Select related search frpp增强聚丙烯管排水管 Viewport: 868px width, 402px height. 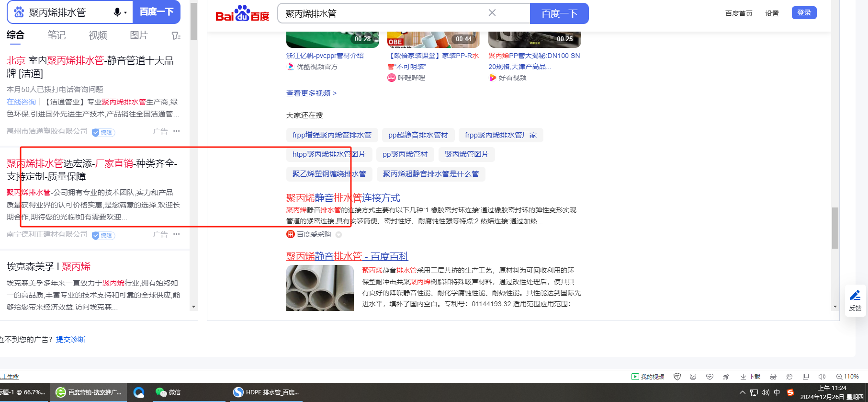pyautogui.click(x=332, y=135)
